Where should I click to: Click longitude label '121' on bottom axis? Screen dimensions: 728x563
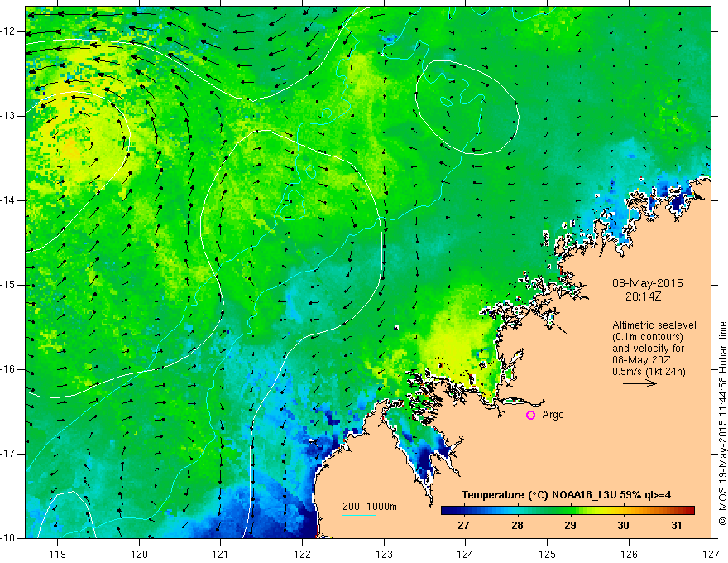221,554
